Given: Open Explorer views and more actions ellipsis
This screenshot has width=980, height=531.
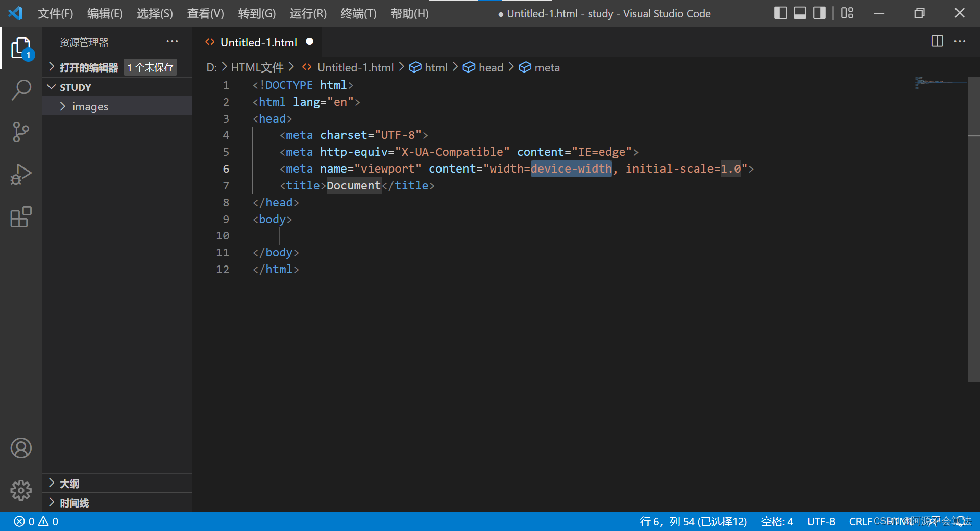Looking at the screenshot, I should pyautogui.click(x=172, y=41).
